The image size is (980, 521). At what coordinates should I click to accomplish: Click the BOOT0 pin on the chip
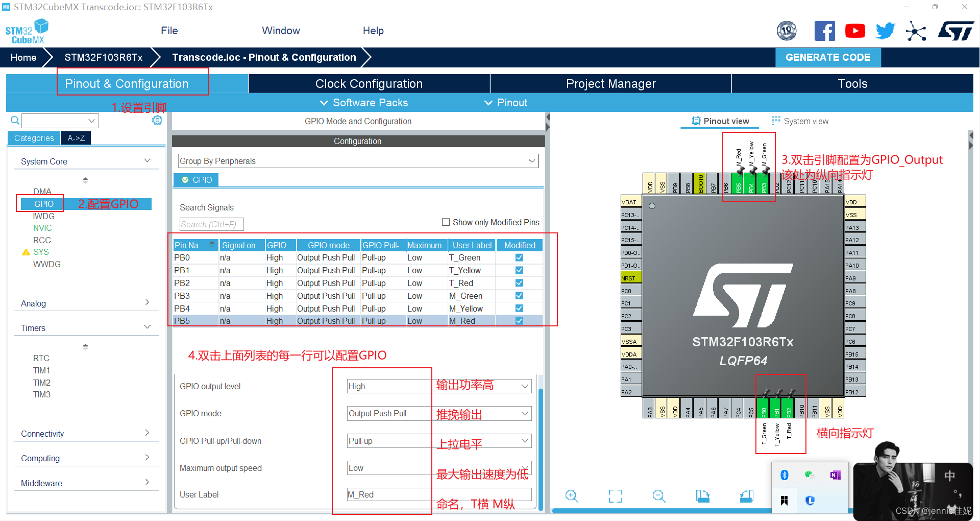700,183
